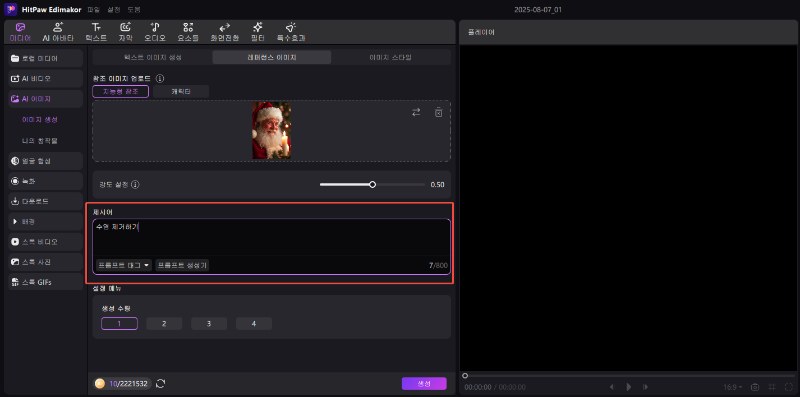
Task: Click the strength slider handle
Action: (372, 185)
